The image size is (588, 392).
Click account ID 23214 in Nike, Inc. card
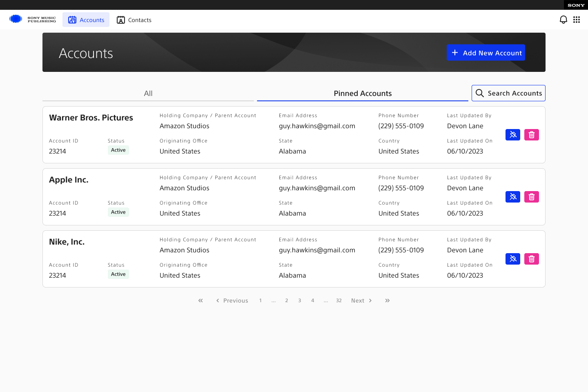tap(58, 276)
